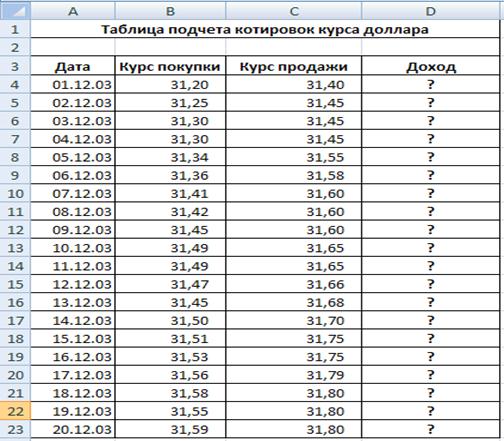504x441 pixels.
Task: Click buy rate 31,42 in row 11
Action: point(170,211)
